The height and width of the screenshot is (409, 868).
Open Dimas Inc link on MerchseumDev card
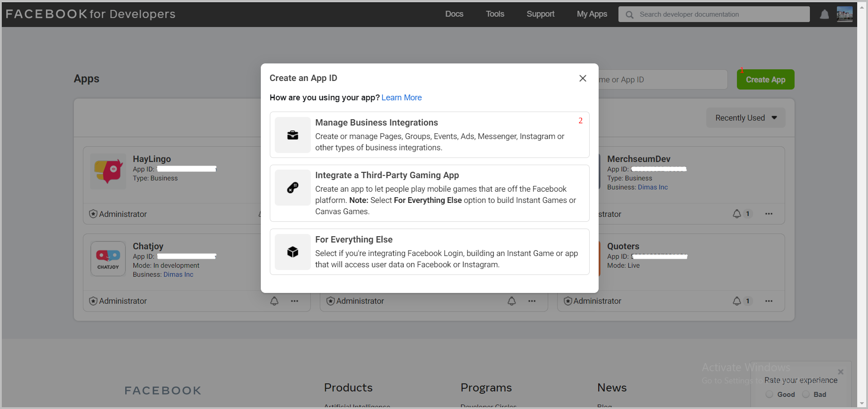[x=653, y=187]
